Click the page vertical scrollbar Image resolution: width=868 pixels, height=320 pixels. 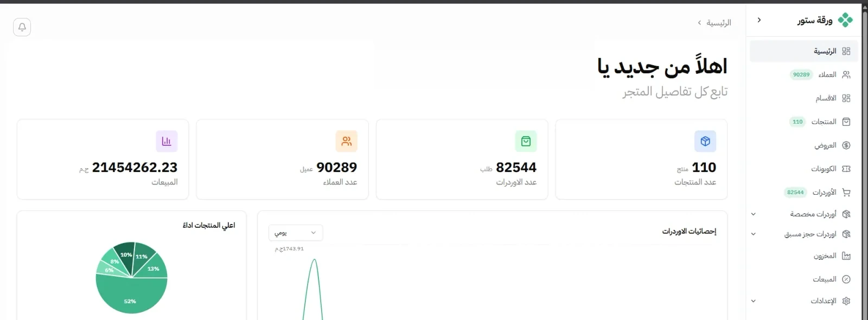(865, 163)
